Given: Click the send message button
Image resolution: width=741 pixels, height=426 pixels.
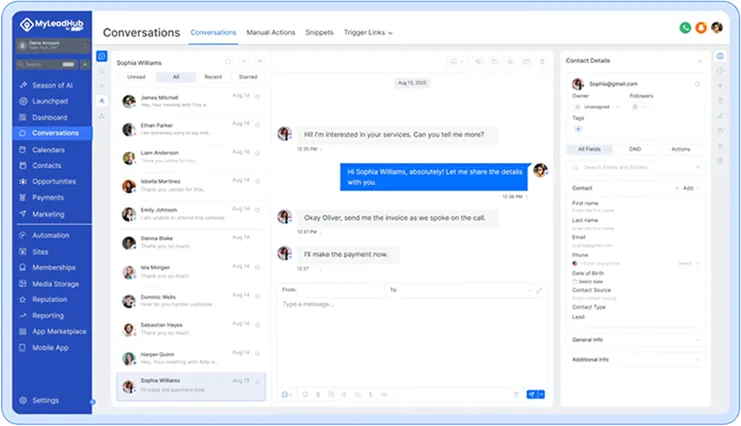Looking at the screenshot, I should (x=532, y=394).
